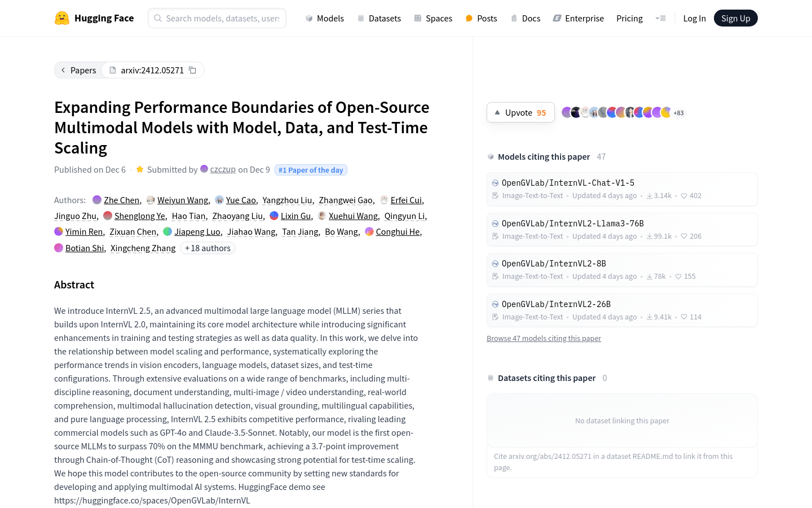This screenshot has width=812, height=508.
Task: Click the #1 Paper of the day badge
Action: 311,170
